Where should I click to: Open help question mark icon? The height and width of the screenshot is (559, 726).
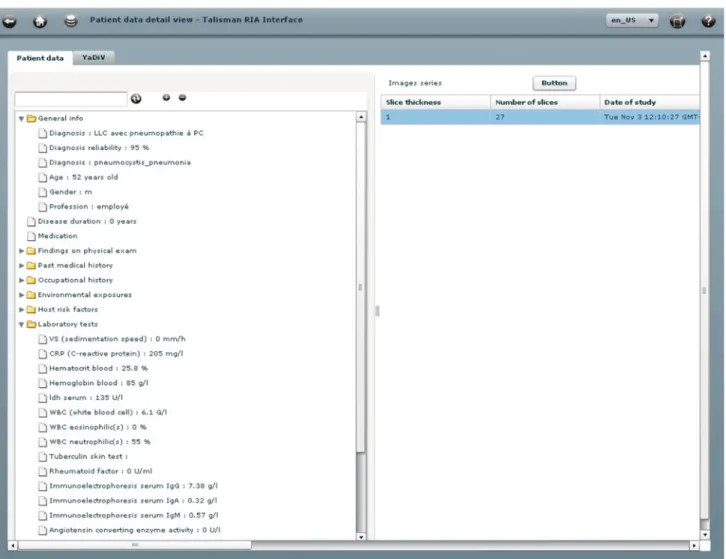click(708, 21)
